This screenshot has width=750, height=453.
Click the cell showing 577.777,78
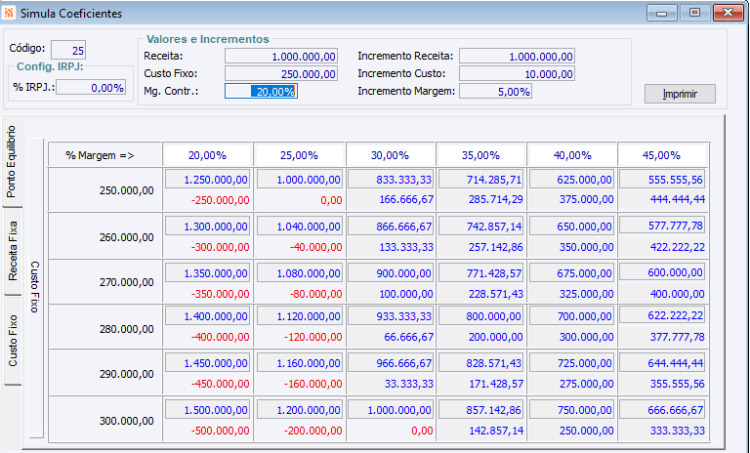tap(662, 226)
